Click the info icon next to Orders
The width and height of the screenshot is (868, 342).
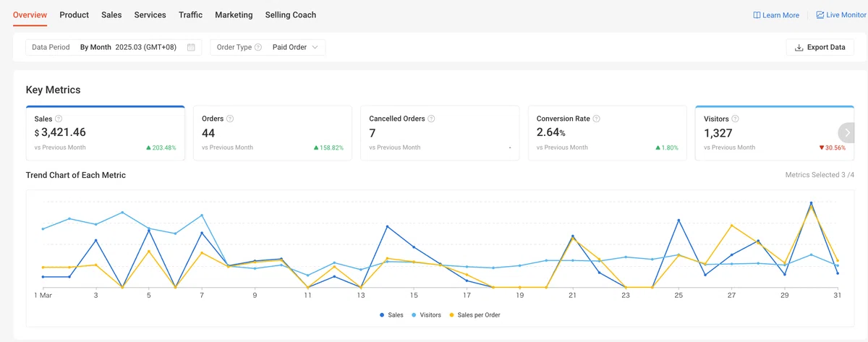pyautogui.click(x=229, y=119)
